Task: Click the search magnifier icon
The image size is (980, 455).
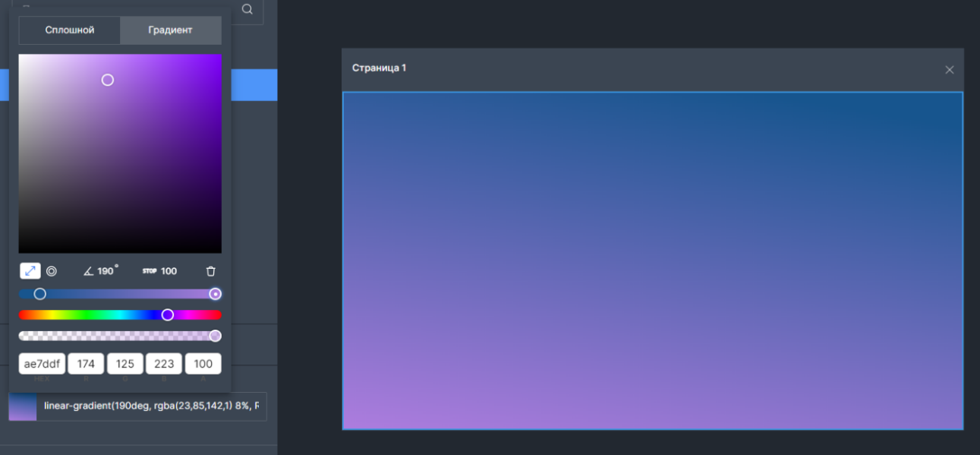Action: tap(247, 9)
